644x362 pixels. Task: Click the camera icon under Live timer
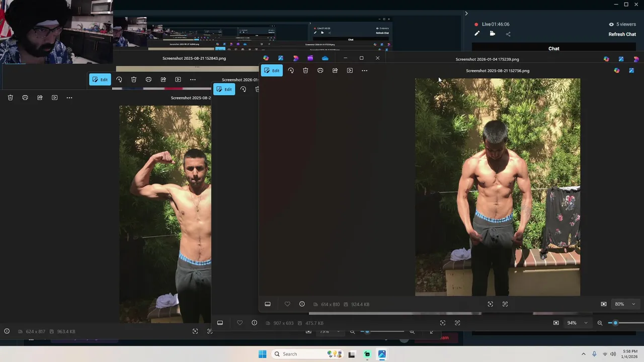click(493, 34)
